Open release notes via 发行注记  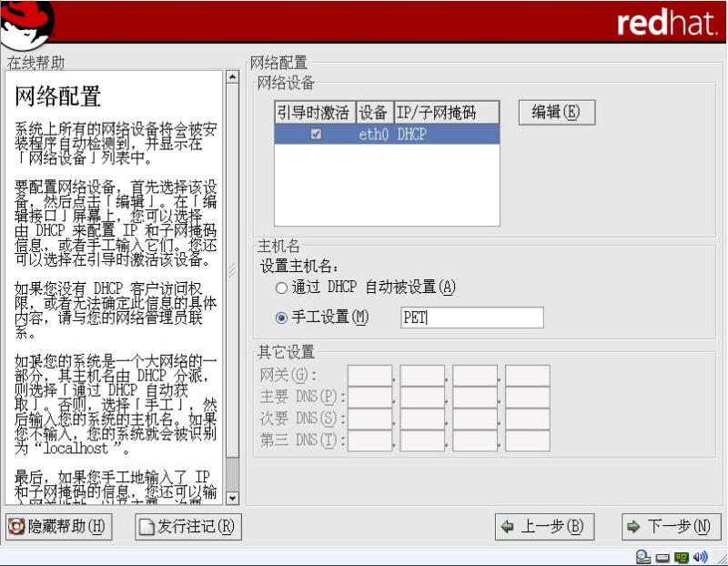point(187,527)
